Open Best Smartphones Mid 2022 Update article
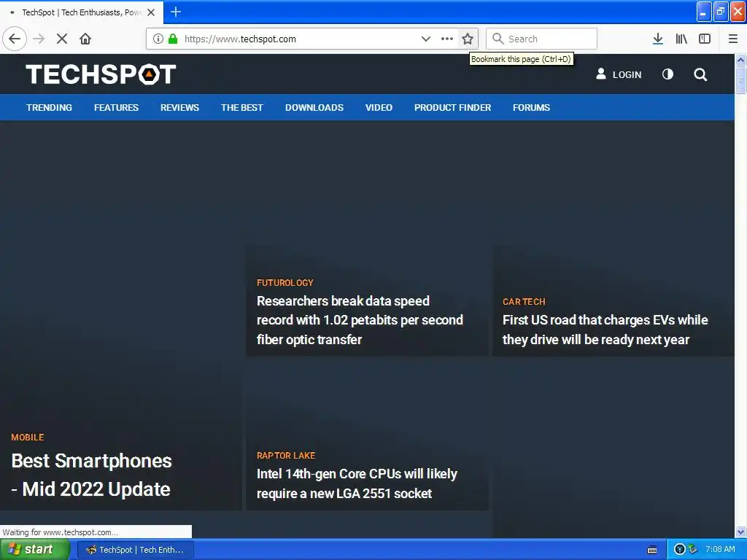This screenshot has height=560, width=747. 91,475
